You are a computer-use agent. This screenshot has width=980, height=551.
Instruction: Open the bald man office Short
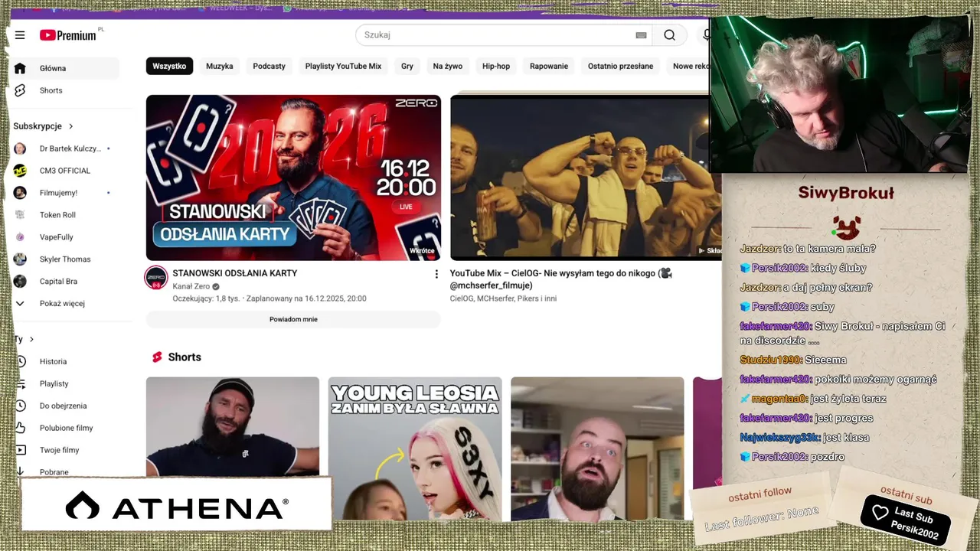597,448
